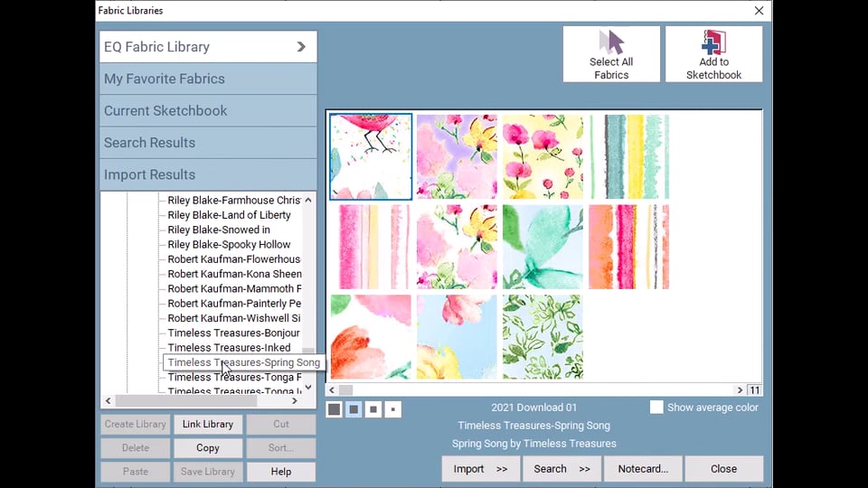Image resolution: width=868 pixels, height=488 pixels.
Task: Select the teal watercolor leaf fabric
Action: (x=543, y=247)
